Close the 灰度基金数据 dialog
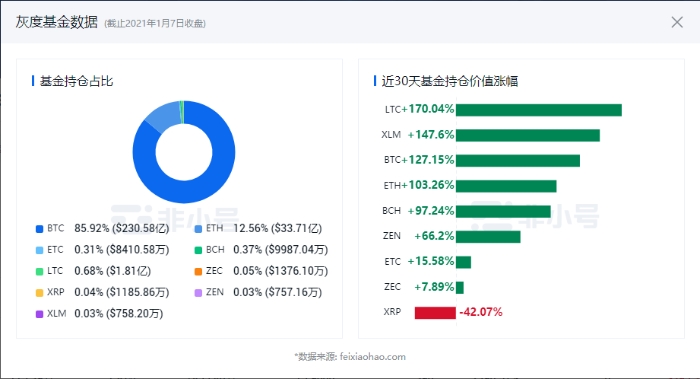The image size is (700, 379). [x=677, y=22]
